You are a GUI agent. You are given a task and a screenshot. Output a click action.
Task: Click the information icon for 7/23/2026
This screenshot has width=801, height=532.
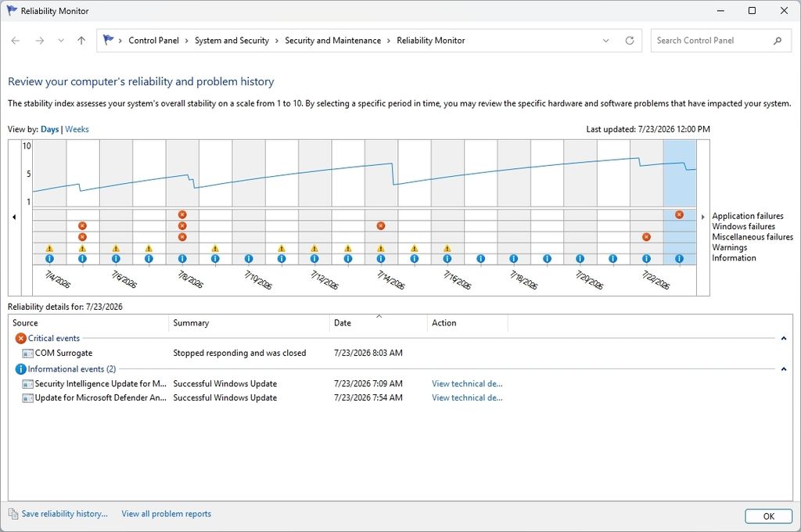[680, 259]
